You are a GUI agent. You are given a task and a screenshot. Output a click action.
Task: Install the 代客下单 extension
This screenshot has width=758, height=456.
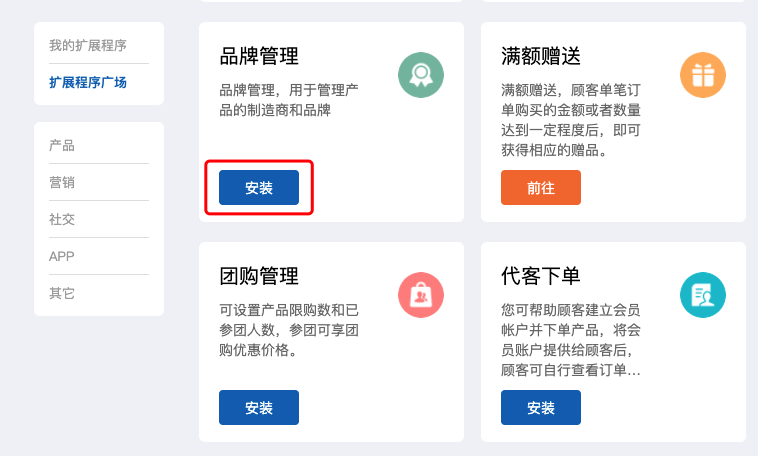(540, 408)
